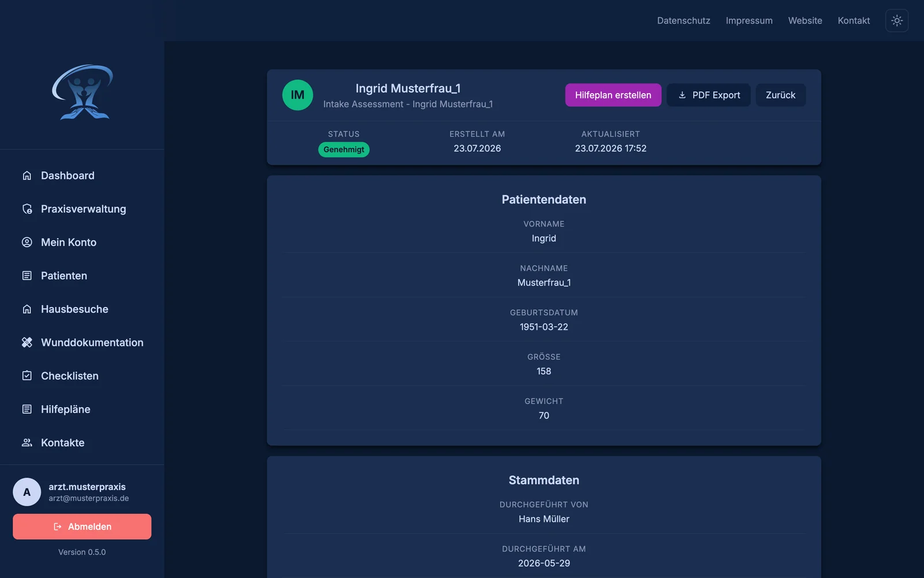Open Website link in header
Image resolution: width=924 pixels, height=578 pixels.
805,20
